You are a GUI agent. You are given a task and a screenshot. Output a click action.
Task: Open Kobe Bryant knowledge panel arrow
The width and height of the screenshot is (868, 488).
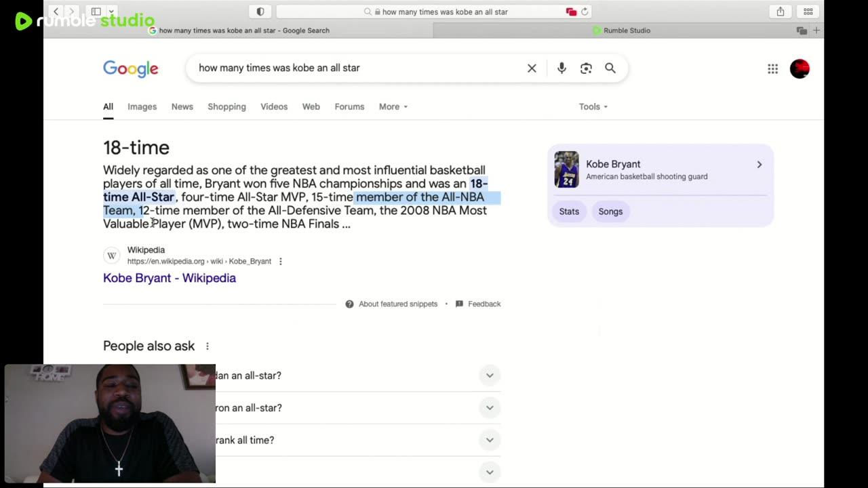pyautogui.click(x=759, y=164)
